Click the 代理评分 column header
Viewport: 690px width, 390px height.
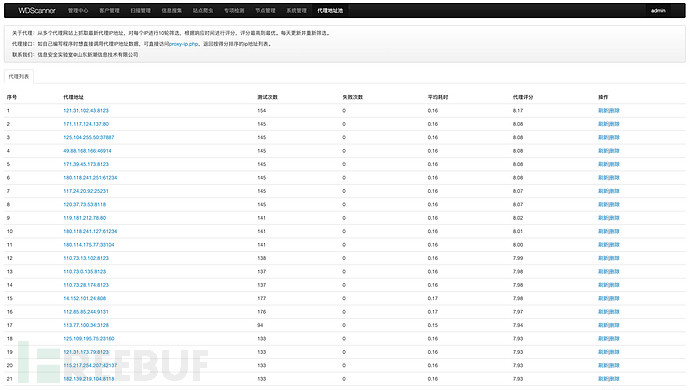click(x=523, y=97)
